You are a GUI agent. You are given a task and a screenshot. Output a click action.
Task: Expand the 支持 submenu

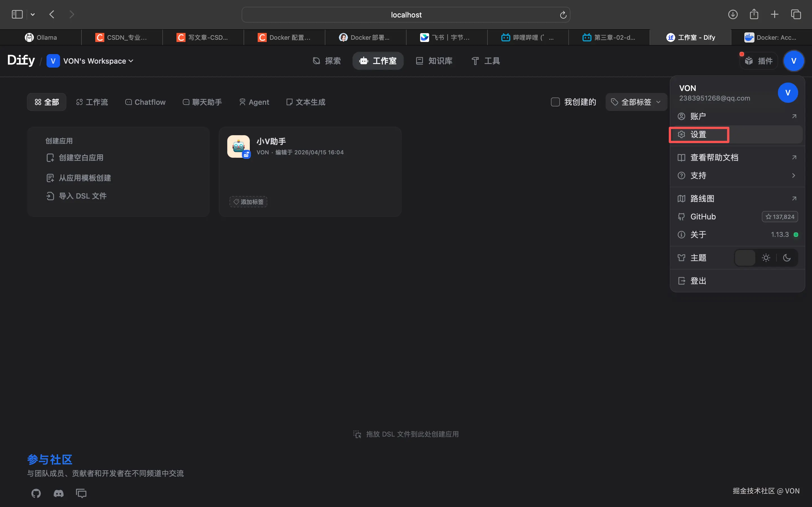(x=737, y=175)
